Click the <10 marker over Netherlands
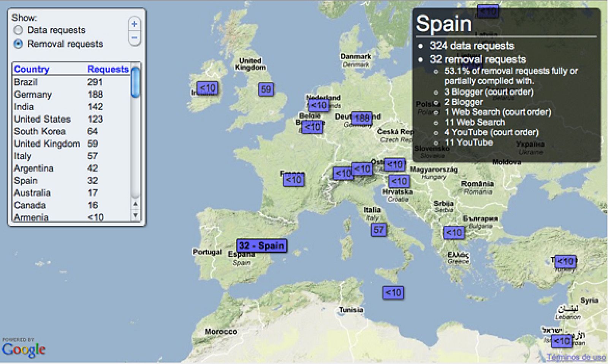608x364 pixels. 318,105
